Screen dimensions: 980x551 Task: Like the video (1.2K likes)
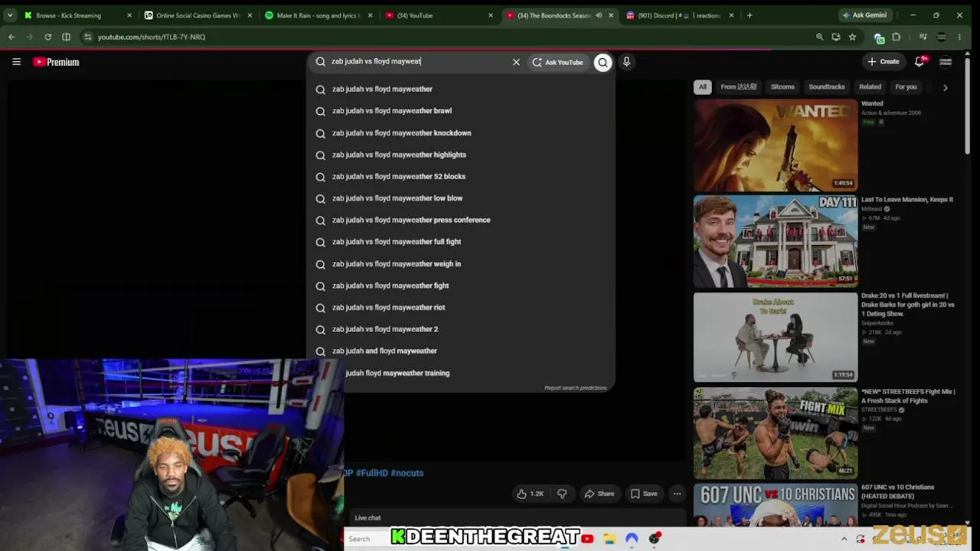(531, 494)
